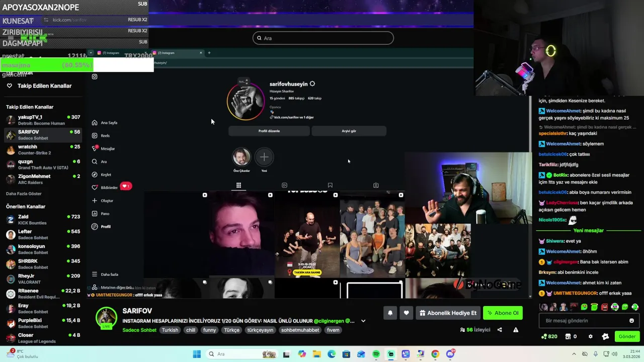Open Reels in Instagram sidebar
Viewport: 644px width, 362px height.
pyautogui.click(x=101, y=136)
